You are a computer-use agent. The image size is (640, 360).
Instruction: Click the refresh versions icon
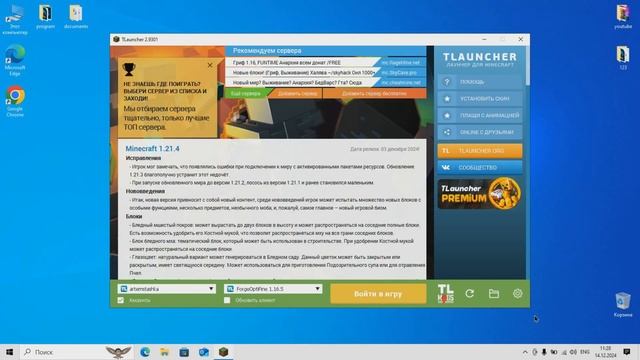(470, 293)
